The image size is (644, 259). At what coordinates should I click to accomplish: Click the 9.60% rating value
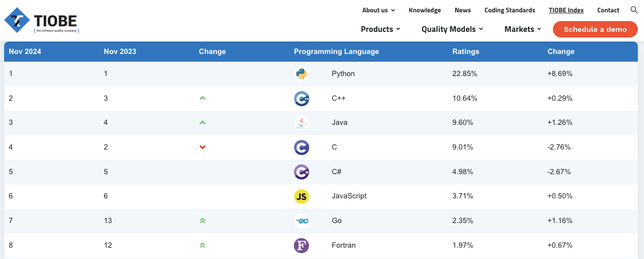463,122
